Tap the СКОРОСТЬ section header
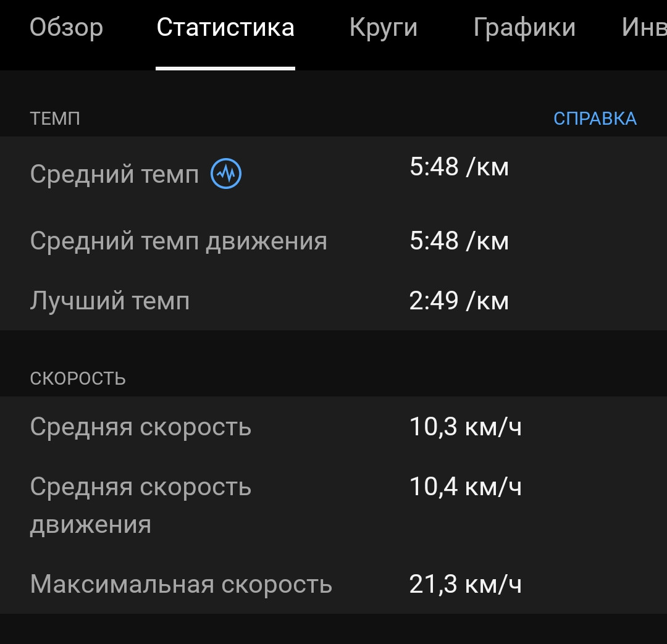The width and height of the screenshot is (667, 644). 78,378
